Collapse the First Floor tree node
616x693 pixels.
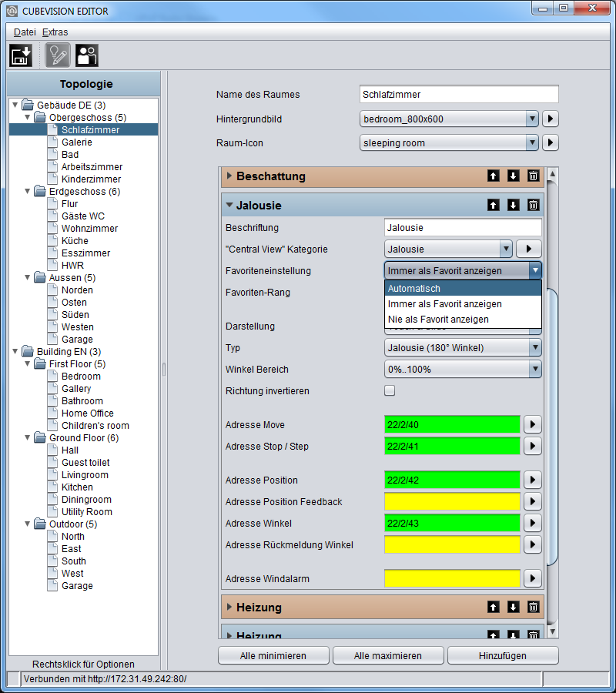pyautogui.click(x=28, y=363)
